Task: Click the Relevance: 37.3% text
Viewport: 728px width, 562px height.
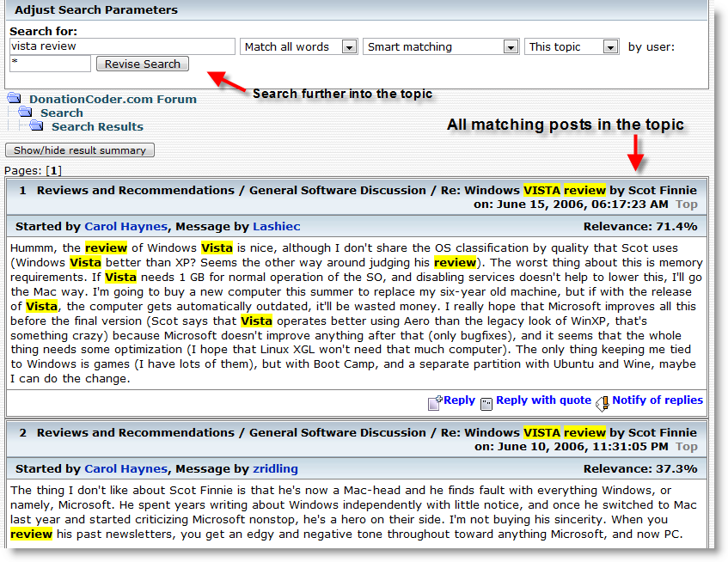Action: [x=640, y=468]
